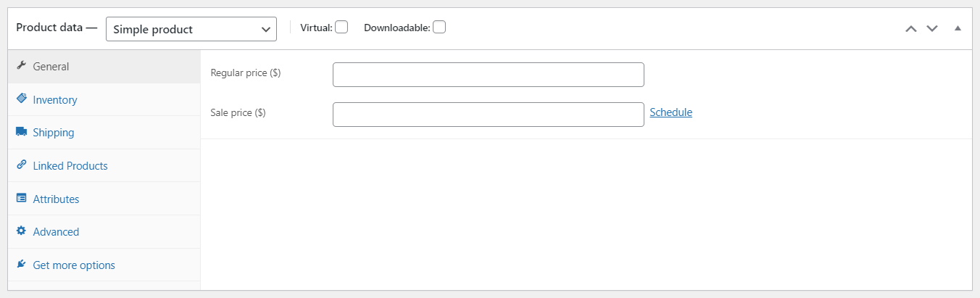Focus the Regular price field
Image resolution: width=980 pixels, height=298 pixels.
489,75
